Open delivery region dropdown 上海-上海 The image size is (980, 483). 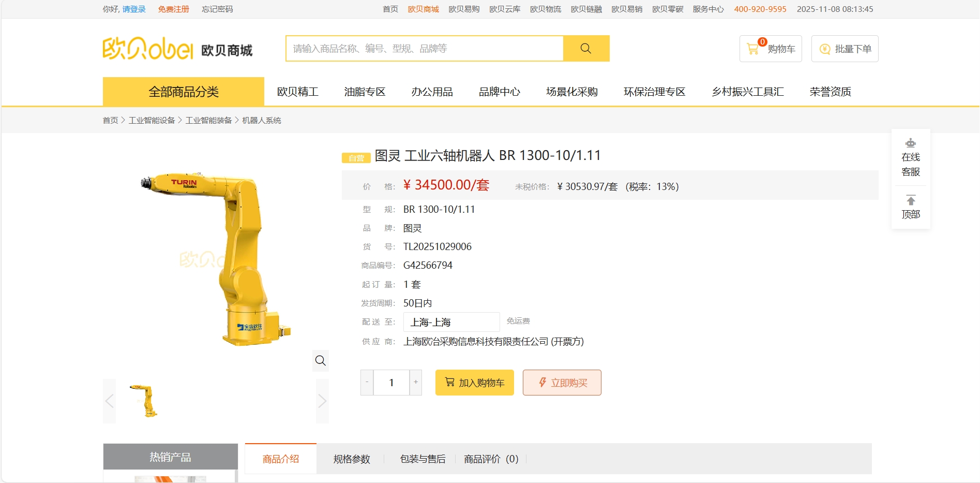(451, 322)
